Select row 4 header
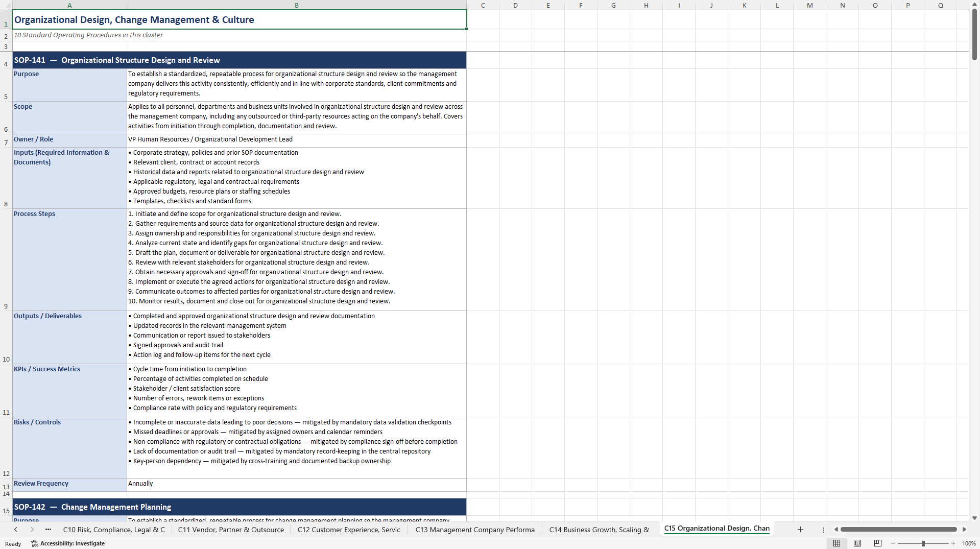The width and height of the screenshot is (980, 549). pos(6,60)
